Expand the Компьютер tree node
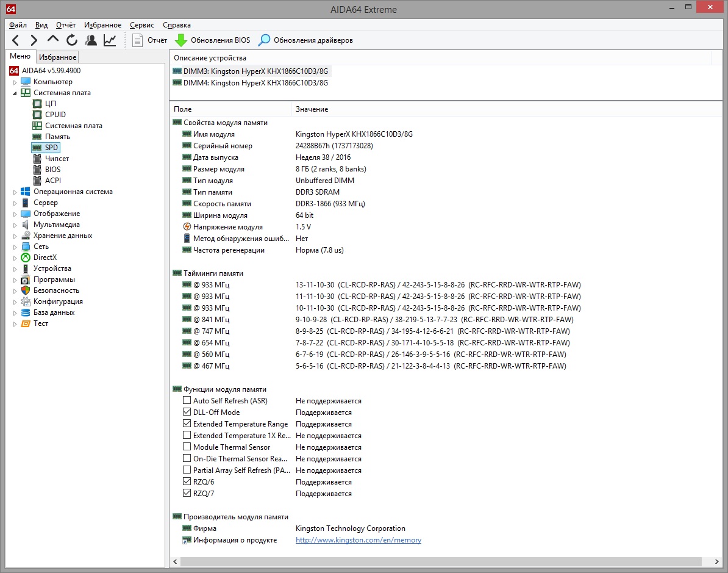 [15, 82]
